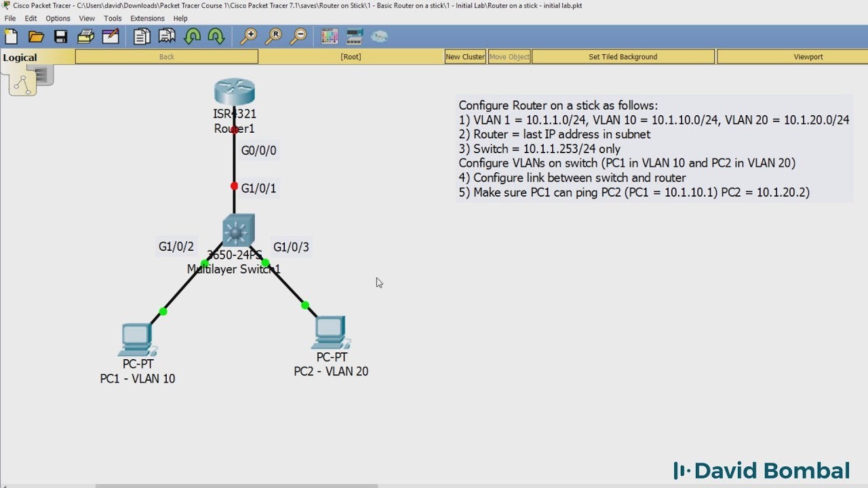Click the 'Switch = 10.1.1.253/24 only' note line

pos(540,149)
